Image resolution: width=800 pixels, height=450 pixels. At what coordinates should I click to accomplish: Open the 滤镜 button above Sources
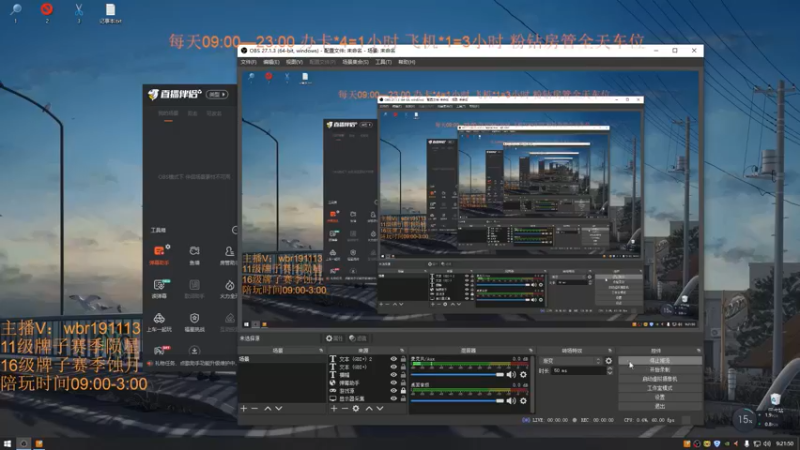[x=358, y=338]
